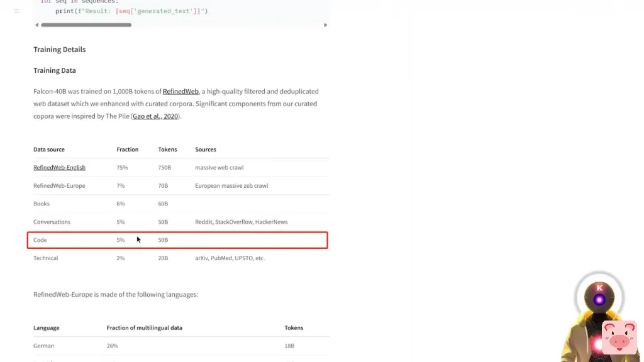Click the pink pig icon
This screenshot has height=362, width=644.
click(619, 337)
